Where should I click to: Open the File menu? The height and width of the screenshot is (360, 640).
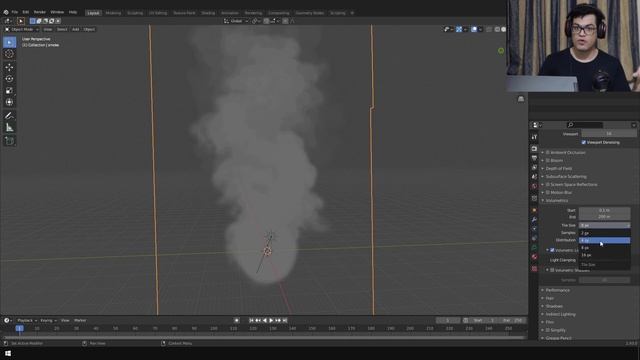point(15,12)
